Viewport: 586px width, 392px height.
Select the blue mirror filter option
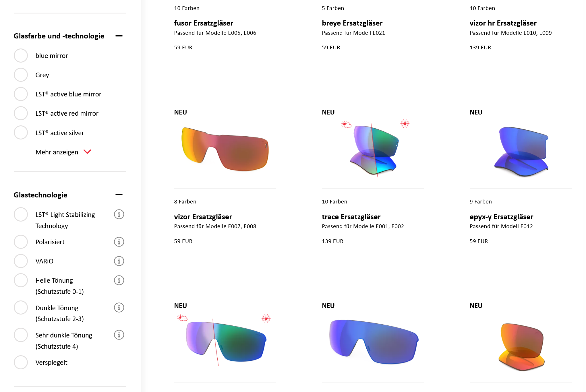point(21,56)
